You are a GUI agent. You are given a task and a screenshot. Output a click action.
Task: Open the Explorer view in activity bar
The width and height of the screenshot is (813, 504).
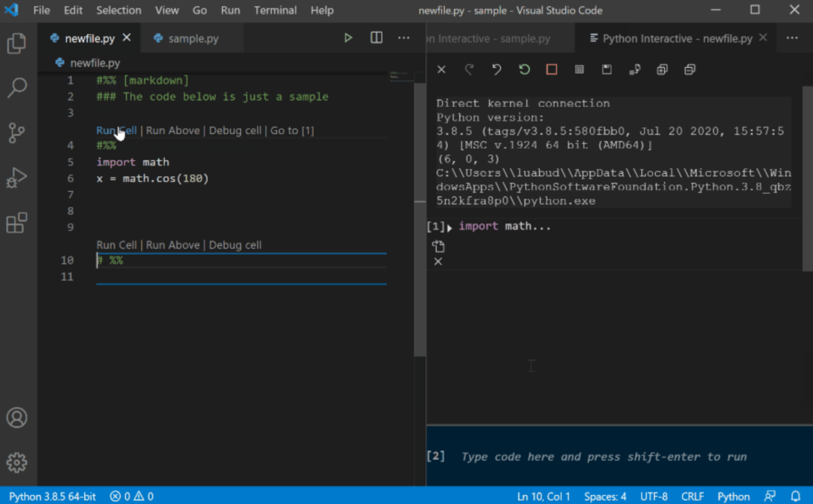click(x=17, y=44)
